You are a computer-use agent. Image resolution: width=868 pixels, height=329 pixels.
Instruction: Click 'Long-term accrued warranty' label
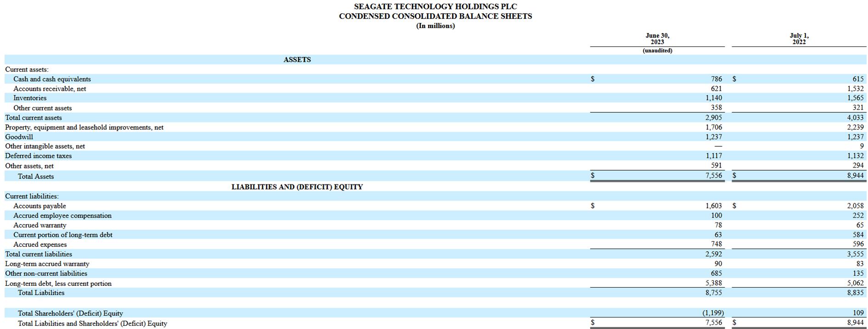click(x=47, y=264)
